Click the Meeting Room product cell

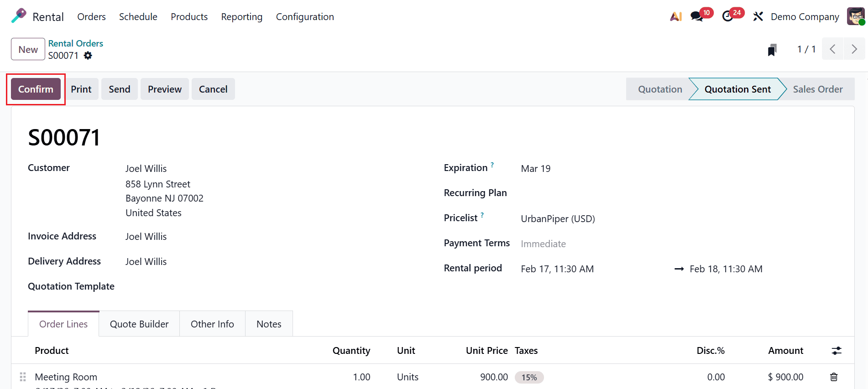coord(66,377)
